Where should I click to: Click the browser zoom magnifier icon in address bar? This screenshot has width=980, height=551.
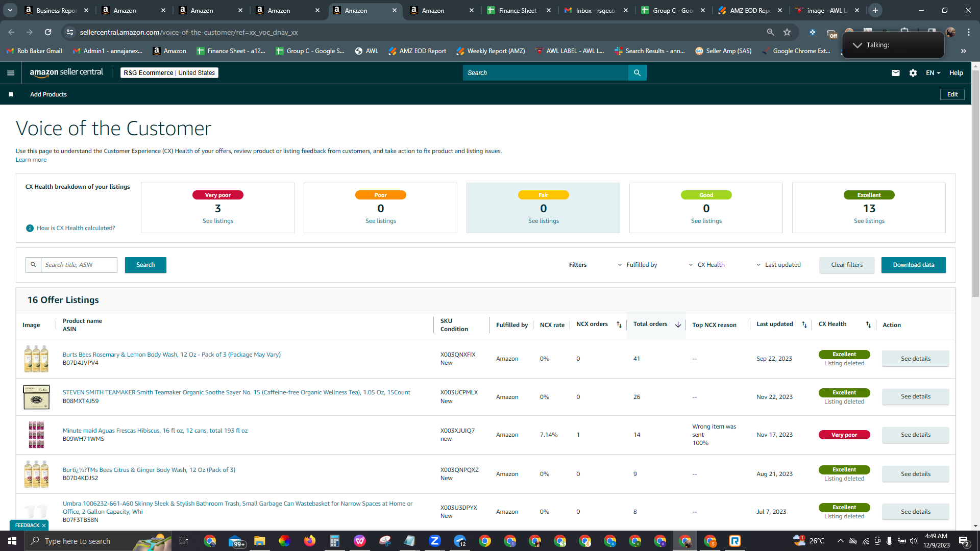(770, 32)
